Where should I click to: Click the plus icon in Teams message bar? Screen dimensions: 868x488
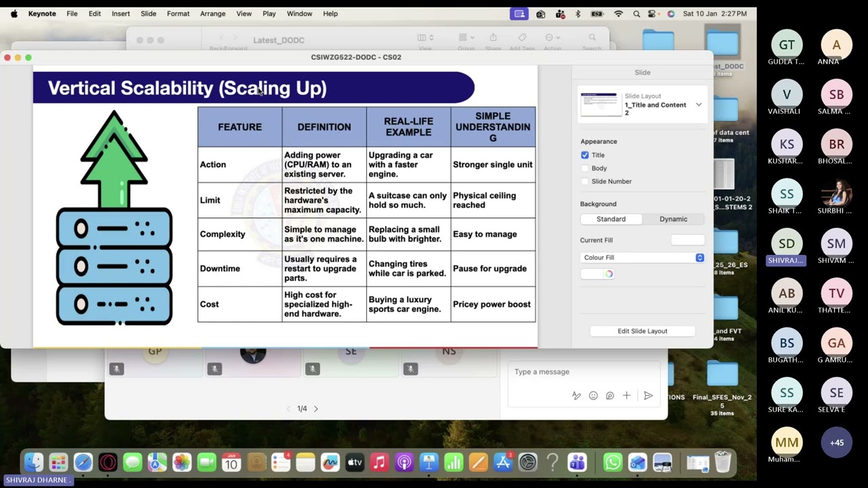click(x=627, y=396)
